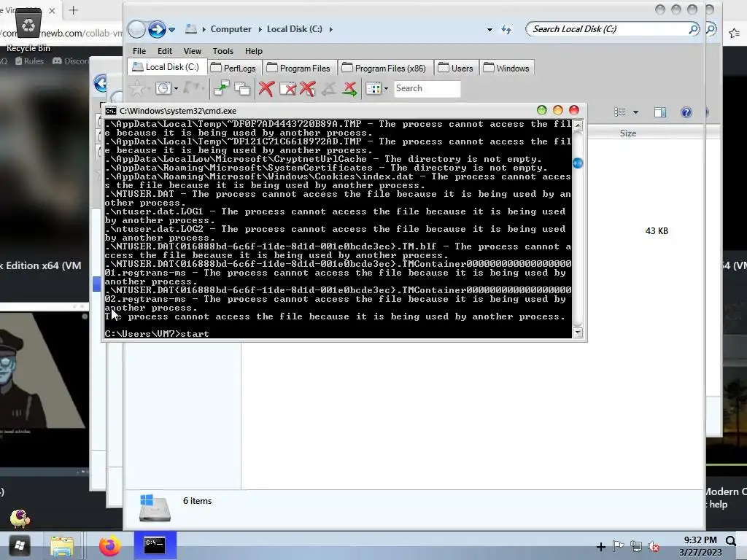Screen dimensions: 747x560
Task: Click the third red X toolbar icon
Action: point(308,88)
